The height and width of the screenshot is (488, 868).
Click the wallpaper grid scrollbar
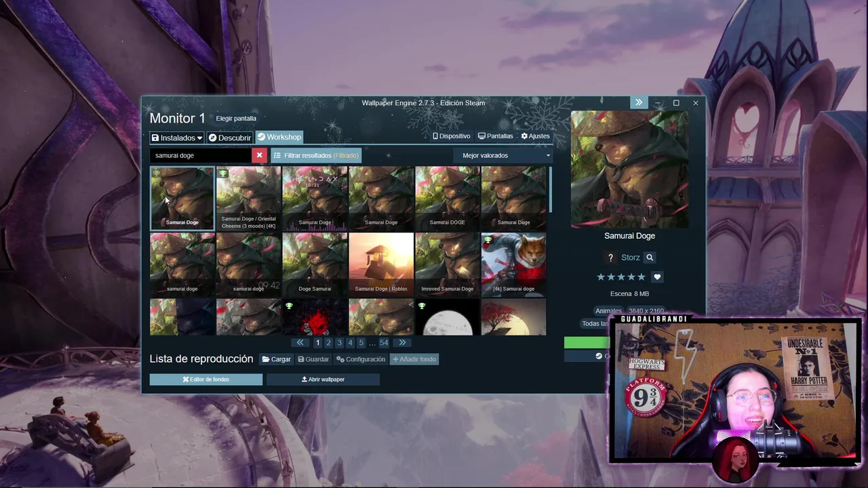coord(550,190)
